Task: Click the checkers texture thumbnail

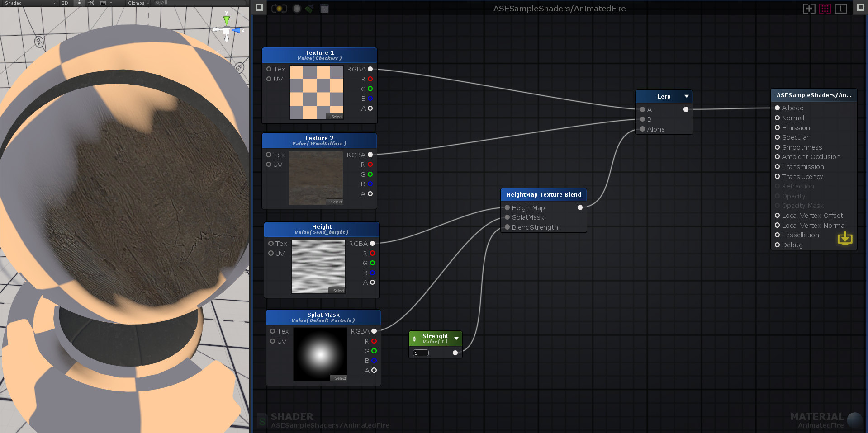Action: [317, 92]
